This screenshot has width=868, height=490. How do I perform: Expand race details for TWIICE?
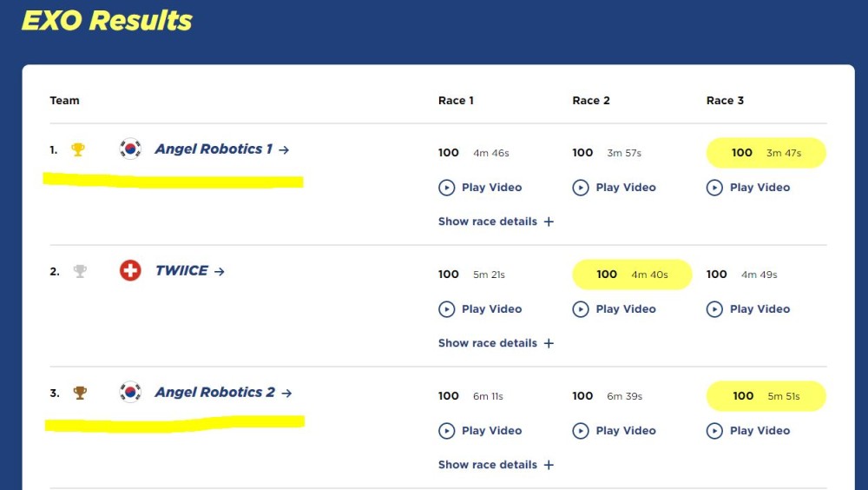point(496,343)
